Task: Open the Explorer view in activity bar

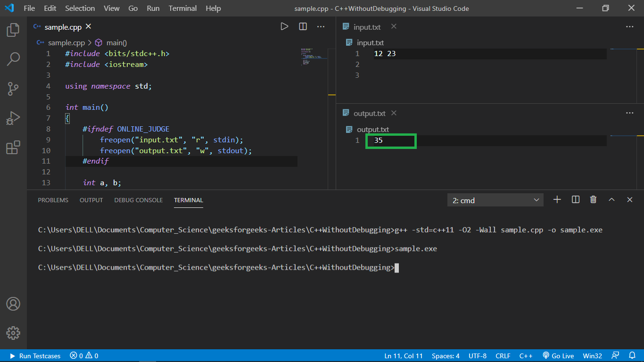Action: click(x=13, y=30)
